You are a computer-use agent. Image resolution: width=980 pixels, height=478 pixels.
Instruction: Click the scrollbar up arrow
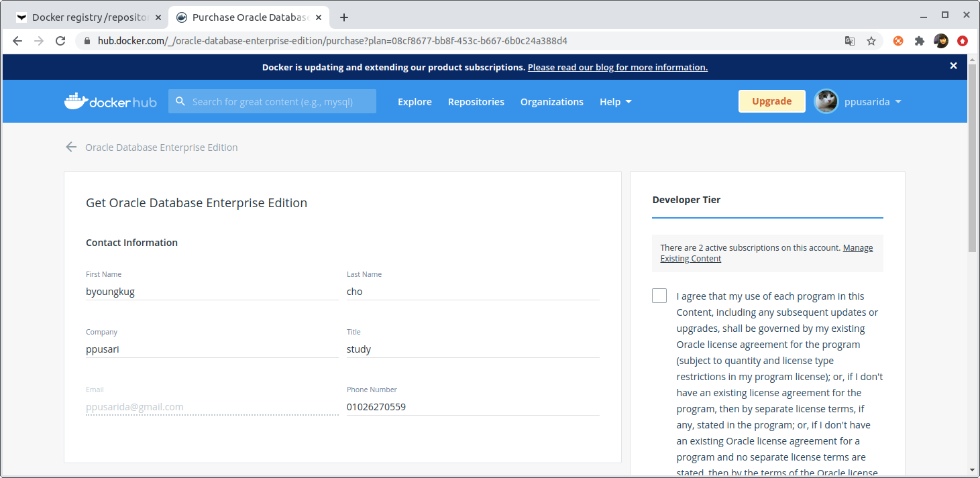click(973, 59)
